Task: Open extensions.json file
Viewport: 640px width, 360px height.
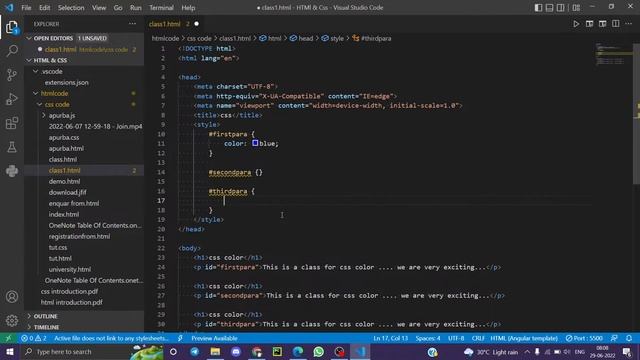Action: tap(67, 82)
